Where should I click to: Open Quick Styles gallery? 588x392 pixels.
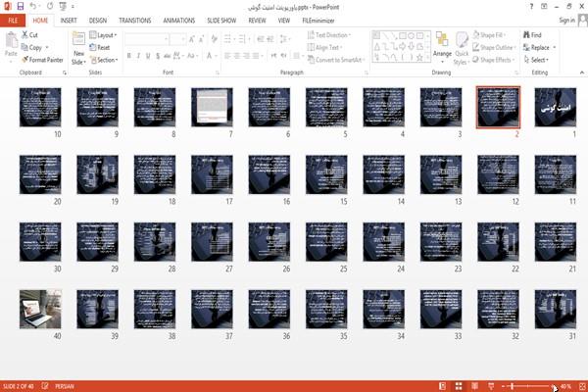462,48
